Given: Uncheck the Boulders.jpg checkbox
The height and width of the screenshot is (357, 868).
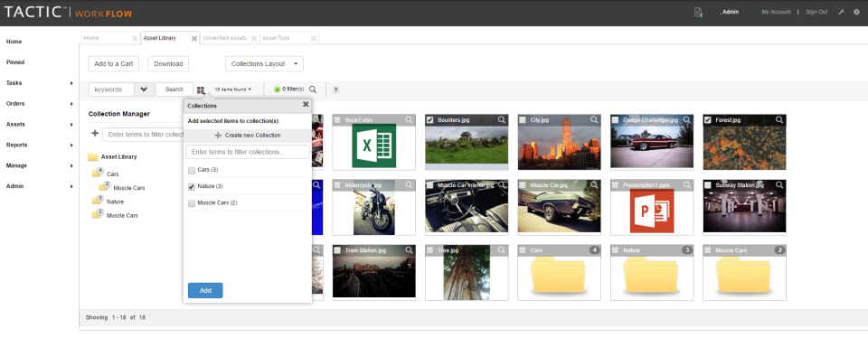Looking at the screenshot, I should pos(430,119).
